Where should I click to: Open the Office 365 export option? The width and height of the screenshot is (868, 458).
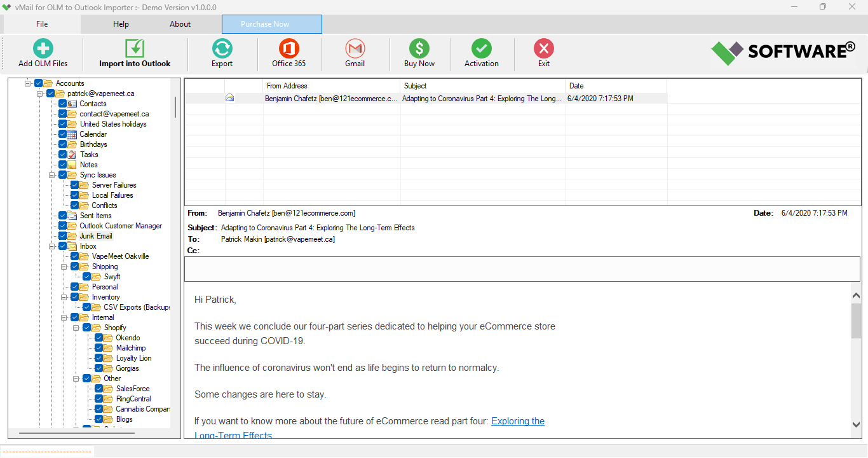(x=289, y=48)
